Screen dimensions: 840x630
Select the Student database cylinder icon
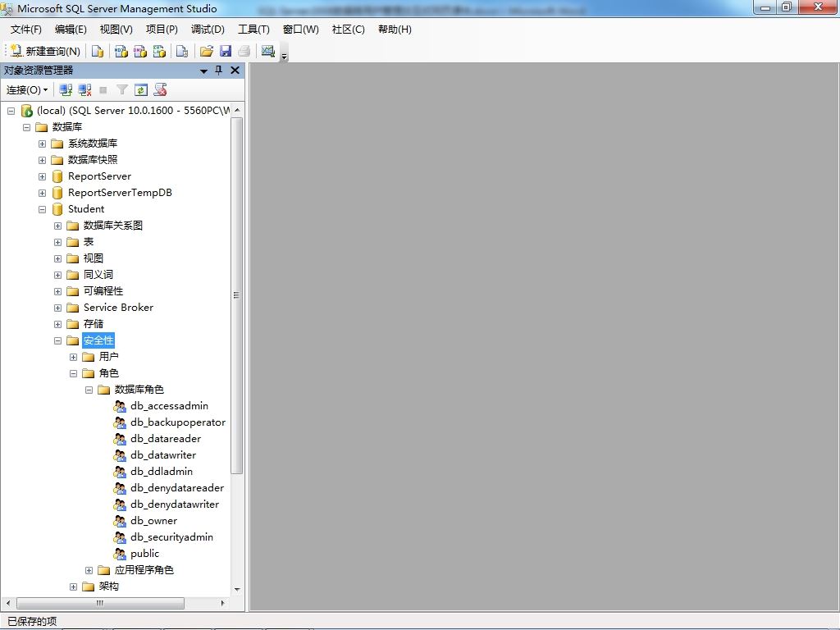pos(57,209)
